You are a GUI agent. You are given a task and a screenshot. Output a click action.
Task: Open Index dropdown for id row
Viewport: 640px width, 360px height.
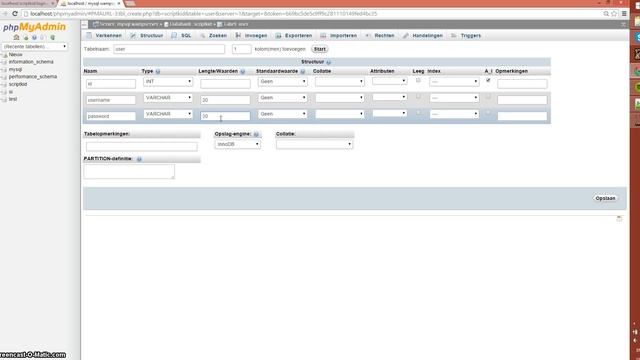(x=454, y=82)
